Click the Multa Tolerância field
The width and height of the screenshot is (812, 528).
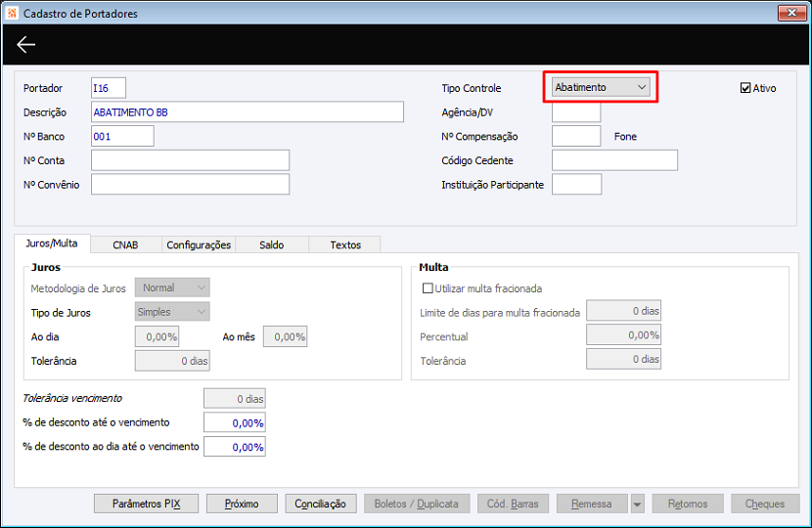pos(623,359)
